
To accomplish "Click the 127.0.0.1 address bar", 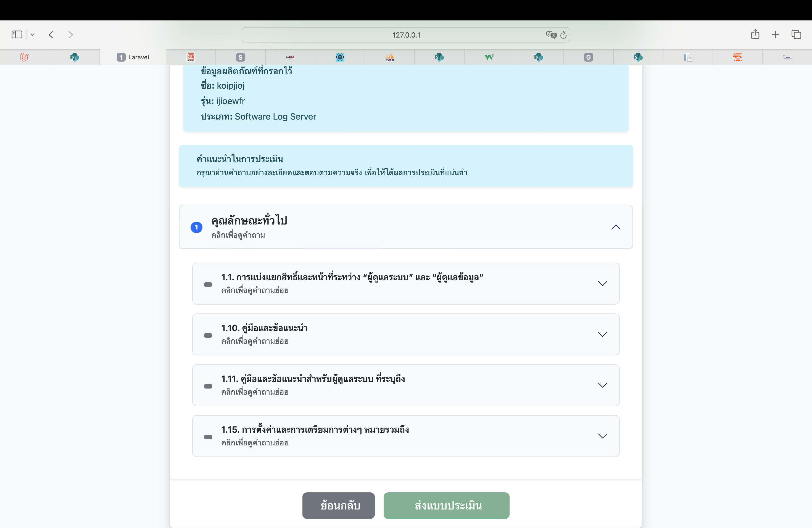I will pyautogui.click(x=406, y=35).
